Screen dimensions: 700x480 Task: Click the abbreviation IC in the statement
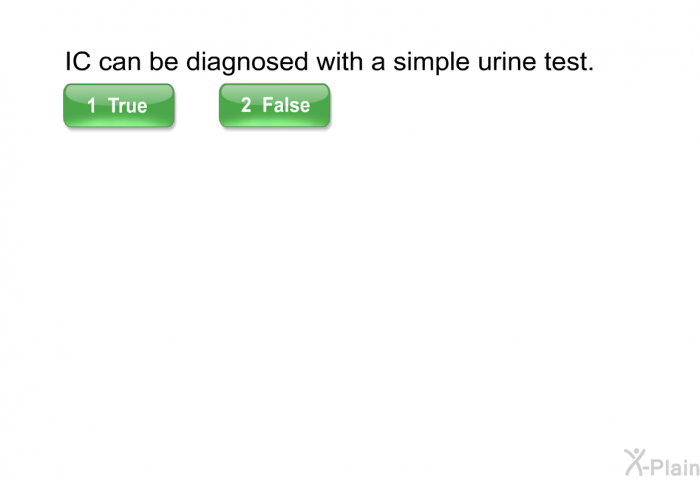[x=78, y=61]
